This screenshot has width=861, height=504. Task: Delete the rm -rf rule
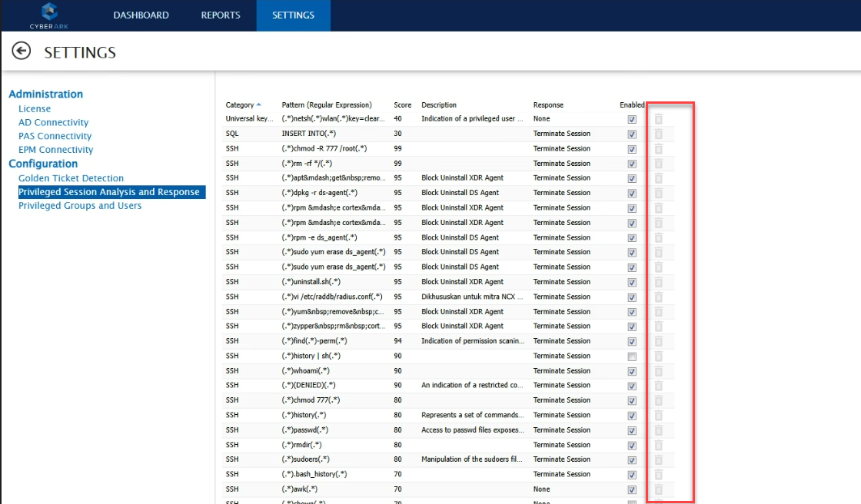658,163
